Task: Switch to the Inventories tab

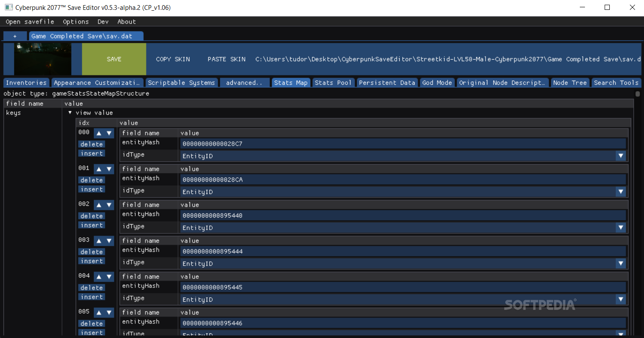Action: click(27, 83)
